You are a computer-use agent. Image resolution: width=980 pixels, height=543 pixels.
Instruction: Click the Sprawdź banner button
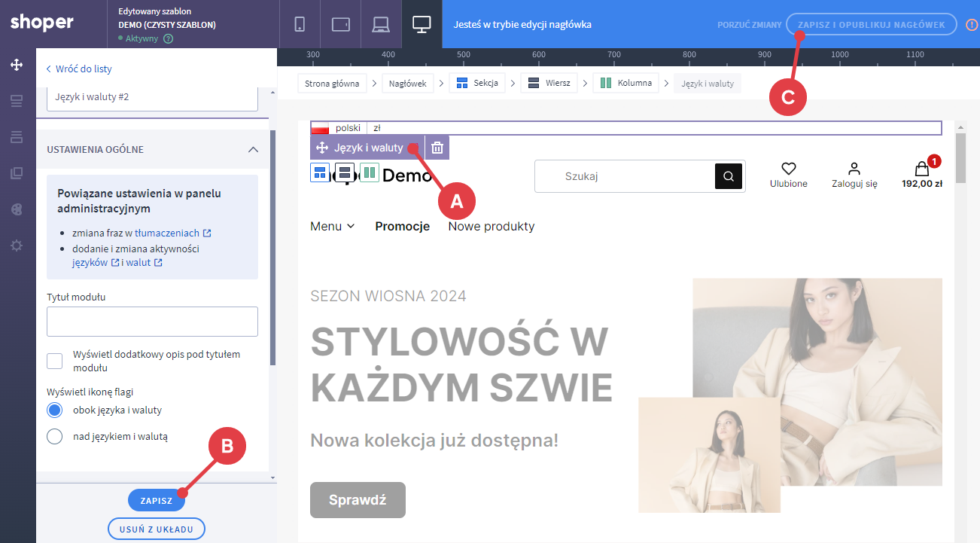pos(358,500)
